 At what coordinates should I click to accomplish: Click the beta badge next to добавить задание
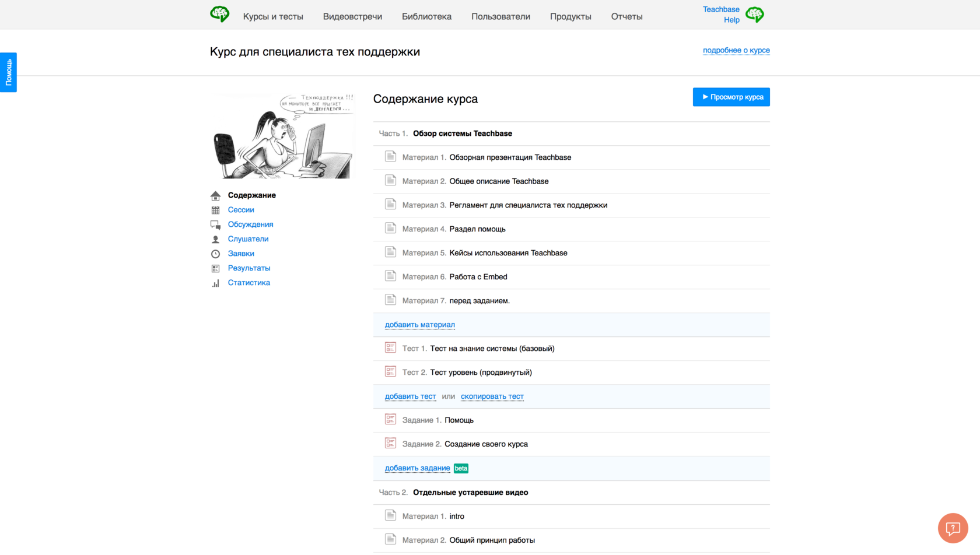coord(461,468)
